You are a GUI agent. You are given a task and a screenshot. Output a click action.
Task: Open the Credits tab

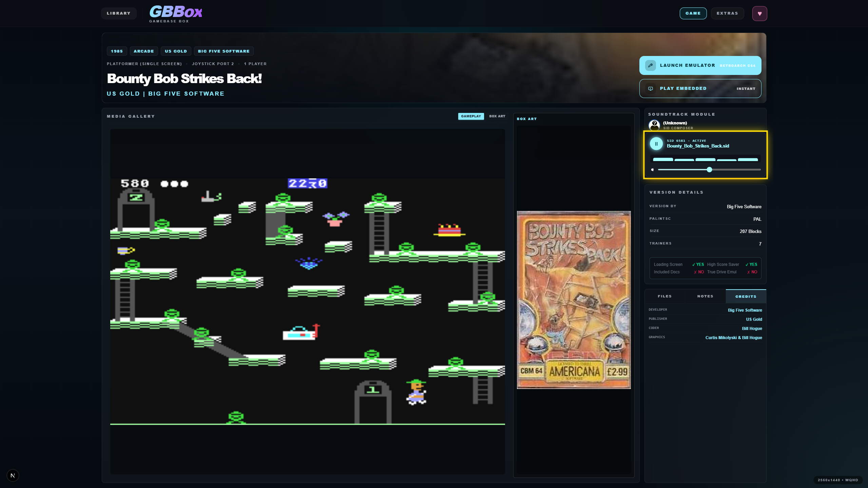tap(746, 296)
